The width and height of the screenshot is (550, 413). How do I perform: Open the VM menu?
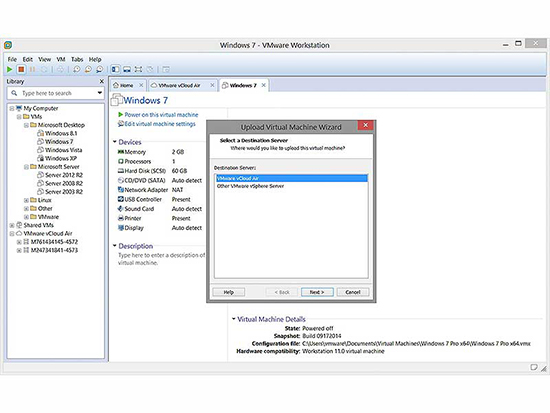pos(61,59)
